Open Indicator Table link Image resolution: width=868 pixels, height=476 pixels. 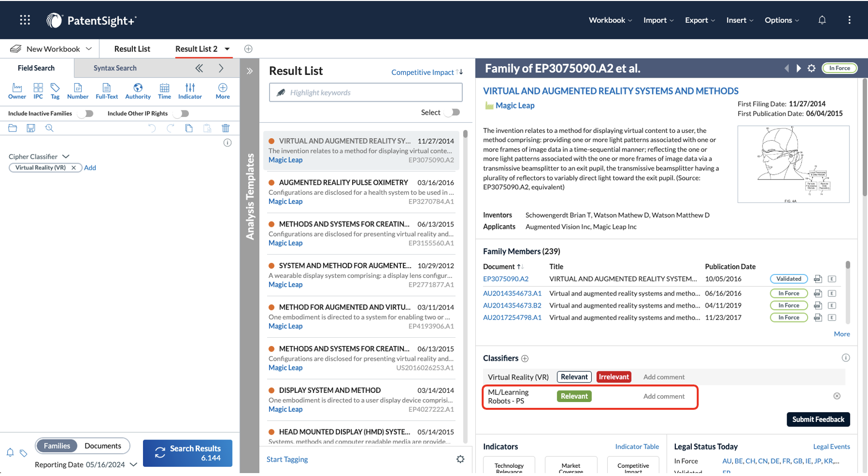(x=637, y=446)
